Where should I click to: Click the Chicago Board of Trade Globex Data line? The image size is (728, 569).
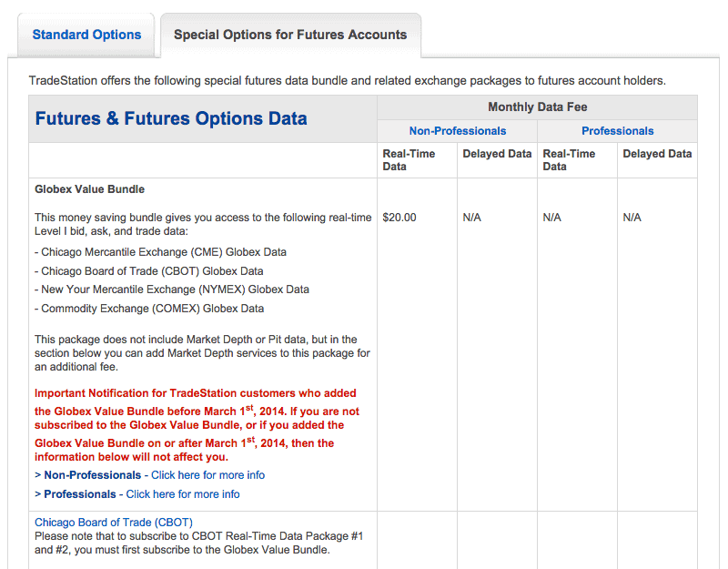coord(149,271)
